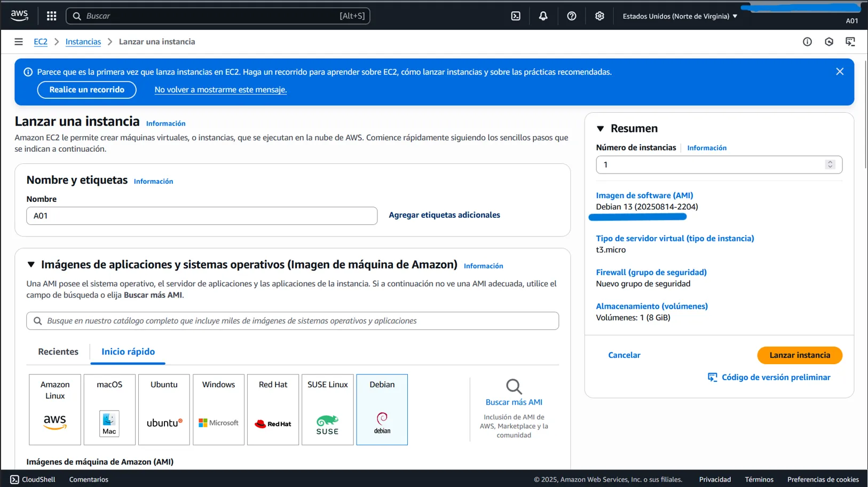Choose the Amazon Linux AMI tile
The image size is (868, 487).
click(x=55, y=410)
